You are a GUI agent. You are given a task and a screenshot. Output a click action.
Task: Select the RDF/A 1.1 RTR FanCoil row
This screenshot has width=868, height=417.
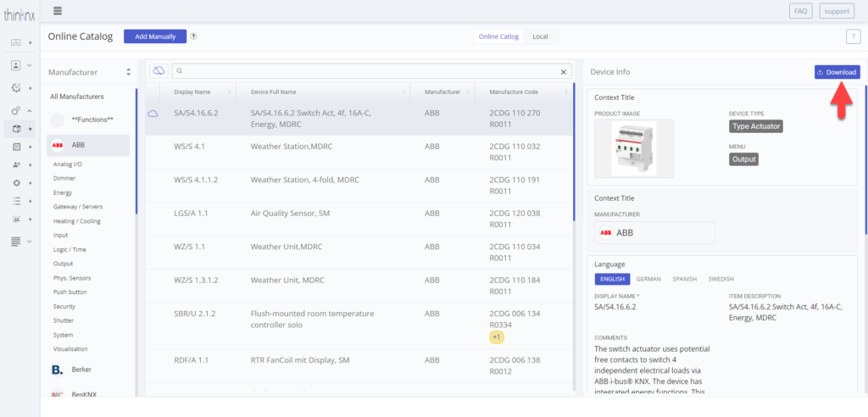point(359,365)
